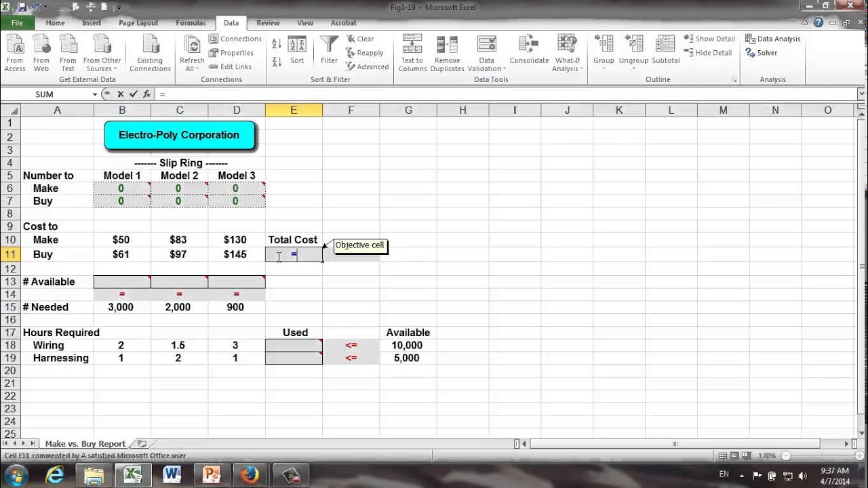Open Word from the taskbar
The image size is (868, 488).
[172, 474]
